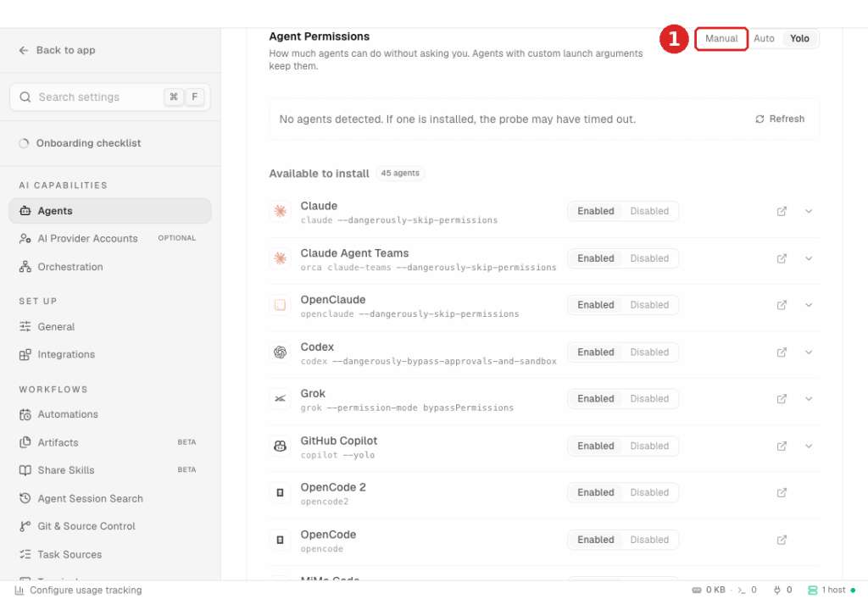
Task: Go back to app
Action: (57, 50)
